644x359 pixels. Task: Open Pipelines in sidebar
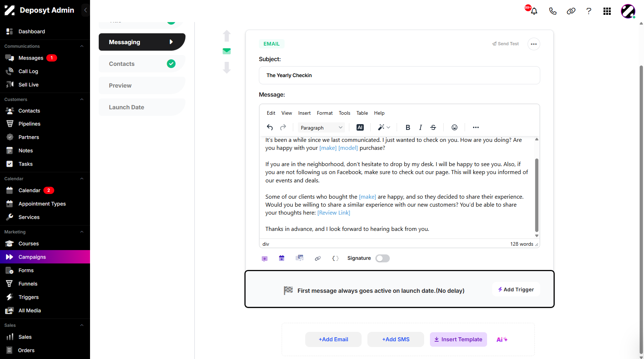(29, 124)
